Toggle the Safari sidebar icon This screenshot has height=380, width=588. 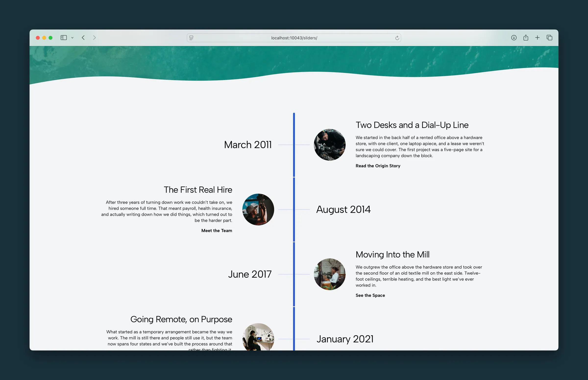pyautogui.click(x=64, y=37)
